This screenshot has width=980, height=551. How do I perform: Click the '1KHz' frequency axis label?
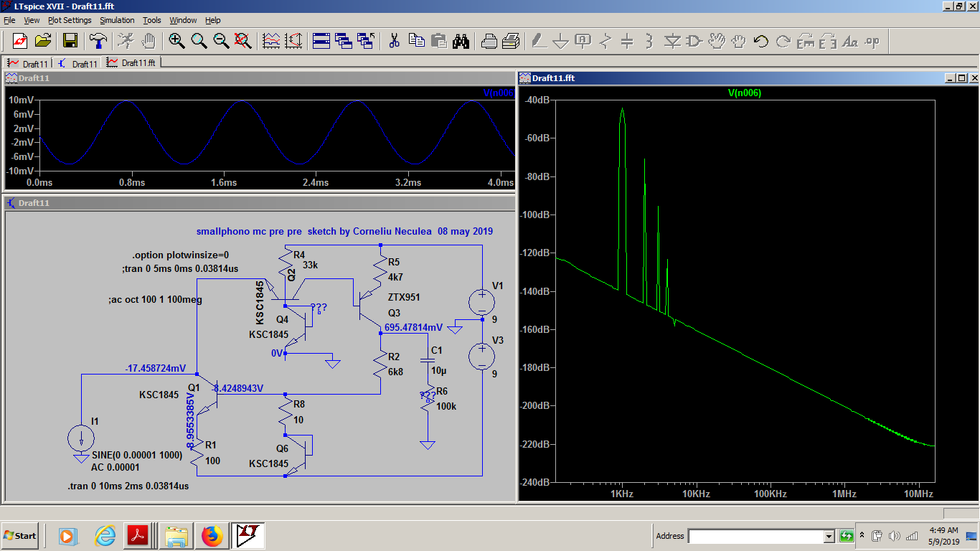pos(622,494)
